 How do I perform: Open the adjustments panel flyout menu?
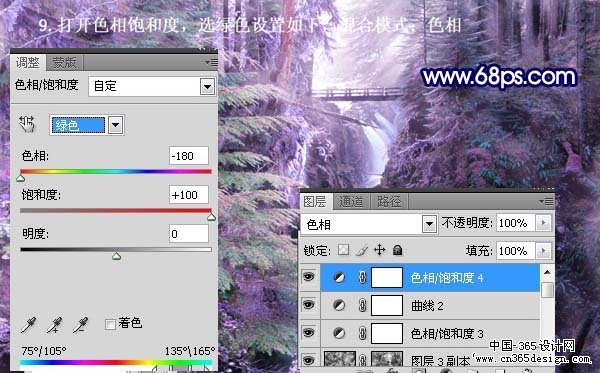[211, 62]
